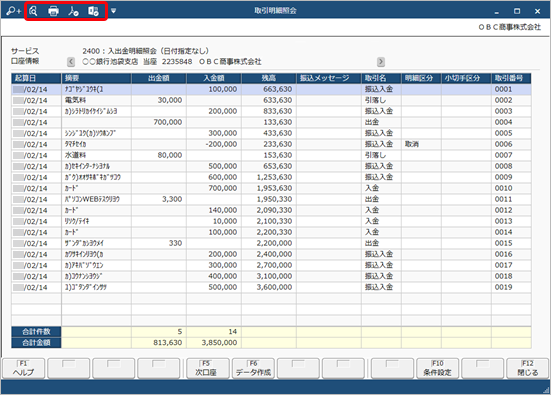Click the 残高 column header
The height and width of the screenshot is (395, 551).
[269, 78]
